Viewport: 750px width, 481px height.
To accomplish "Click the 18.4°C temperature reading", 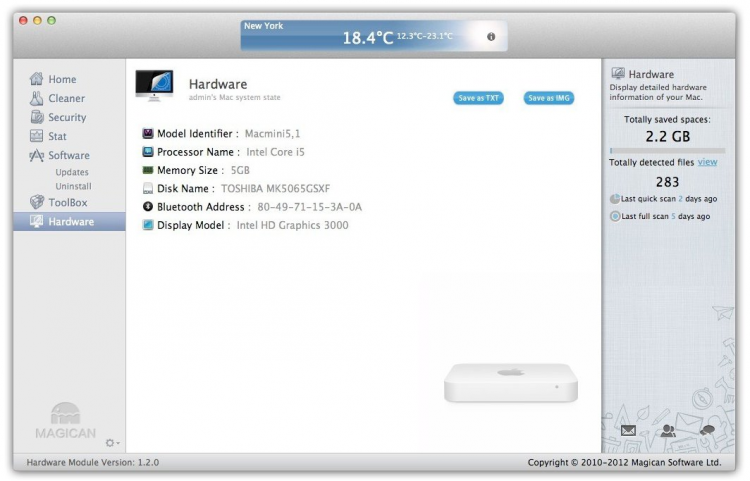I will pos(368,38).
